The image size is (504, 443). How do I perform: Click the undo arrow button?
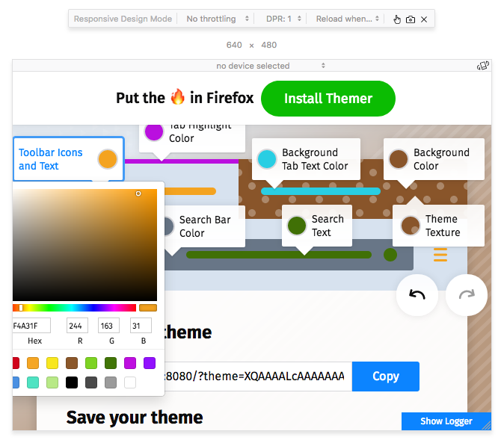pyautogui.click(x=417, y=294)
